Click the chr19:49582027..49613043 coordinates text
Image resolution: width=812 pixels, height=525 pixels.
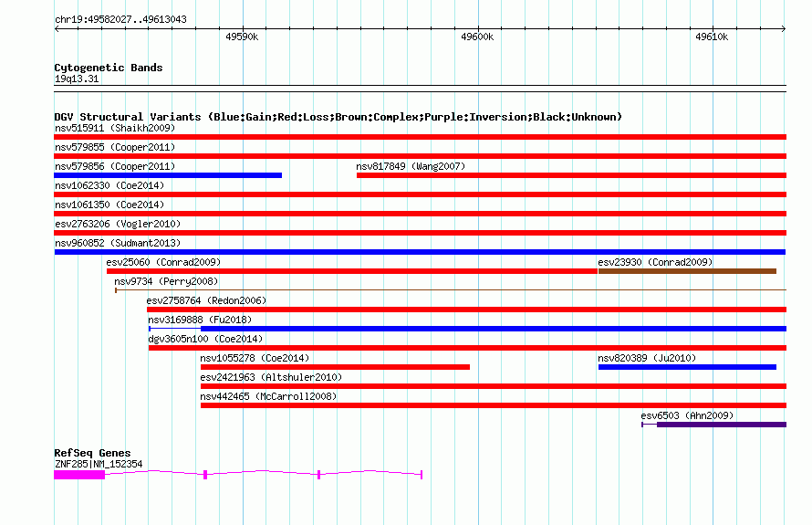(120, 19)
